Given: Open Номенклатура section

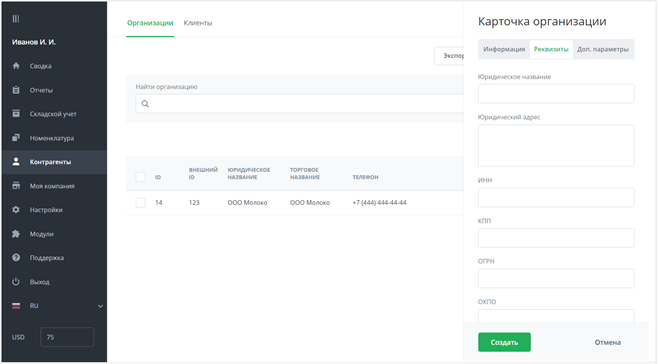Looking at the screenshot, I should [x=53, y=138].
